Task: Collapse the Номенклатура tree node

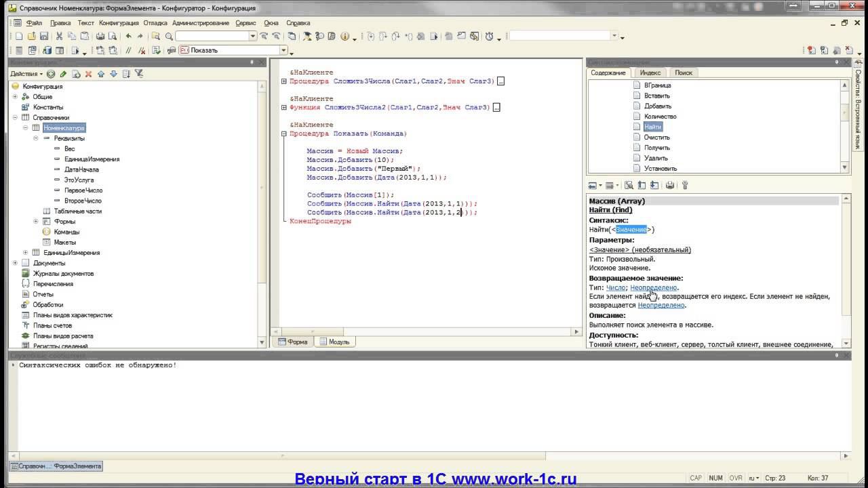Action: point(26,127)
